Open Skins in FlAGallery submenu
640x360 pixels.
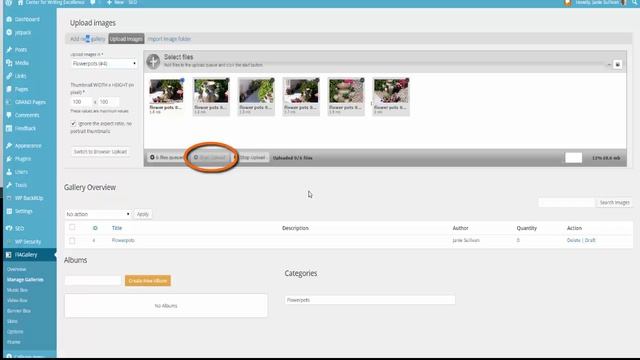tap(12, 321)
